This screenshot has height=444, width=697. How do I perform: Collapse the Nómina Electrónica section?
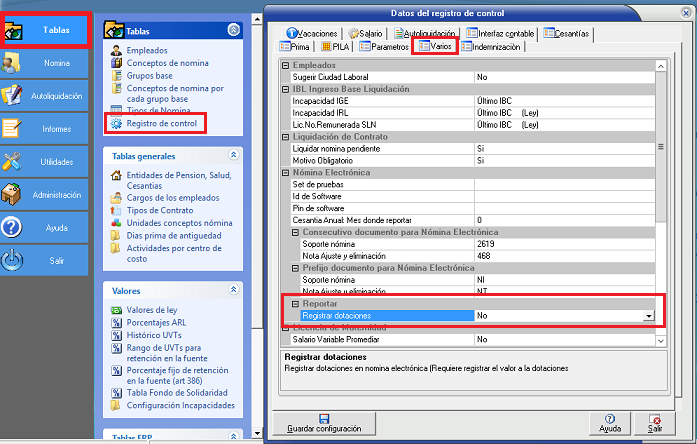point(285,173)
